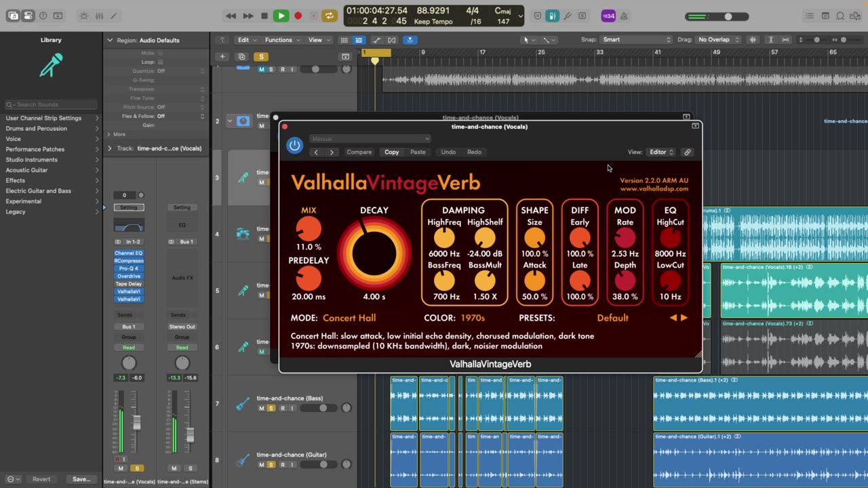
Task: Start playback with green Play button
Action: (281, 16)
